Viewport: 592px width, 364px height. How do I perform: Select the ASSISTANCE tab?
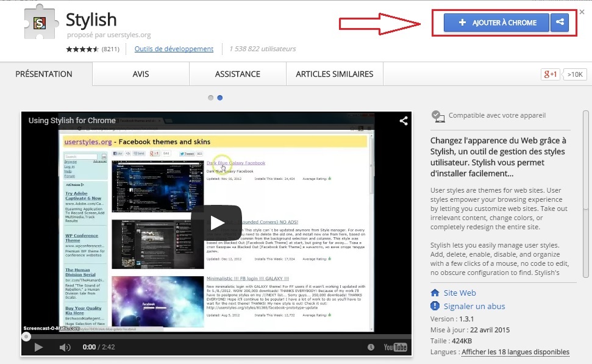pos(238,74)
